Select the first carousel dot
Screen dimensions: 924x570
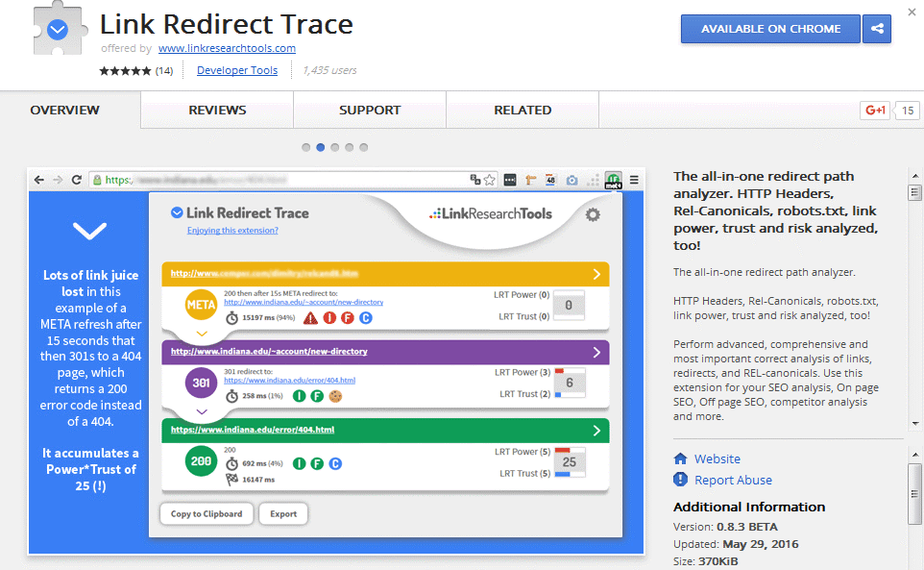(x=306, y=148)
